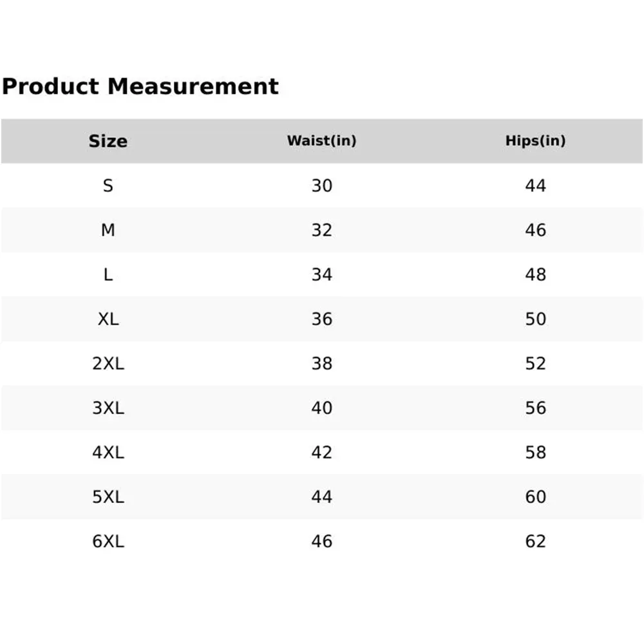644x644 pixels.
Task: Select the Size column header
Action: click(x=108, y=141)
